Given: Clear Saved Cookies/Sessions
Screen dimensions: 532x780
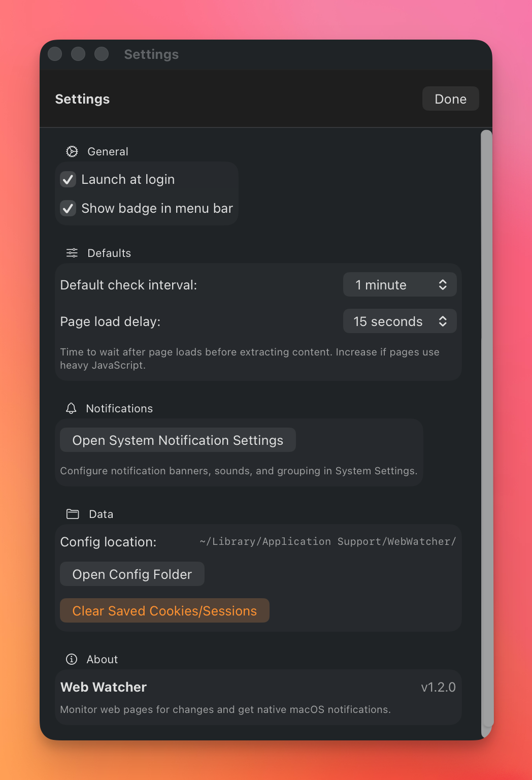Looking at the screenshot, I should click(x=164, y=611).
